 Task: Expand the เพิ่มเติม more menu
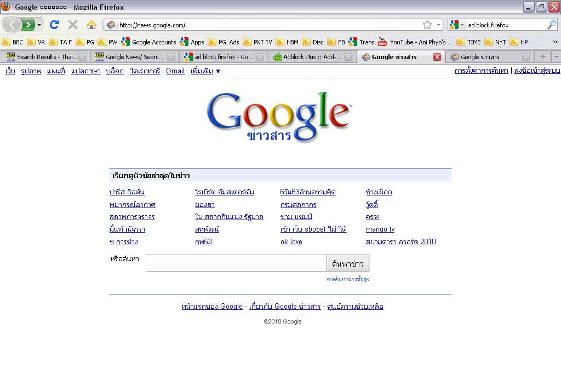205,71
